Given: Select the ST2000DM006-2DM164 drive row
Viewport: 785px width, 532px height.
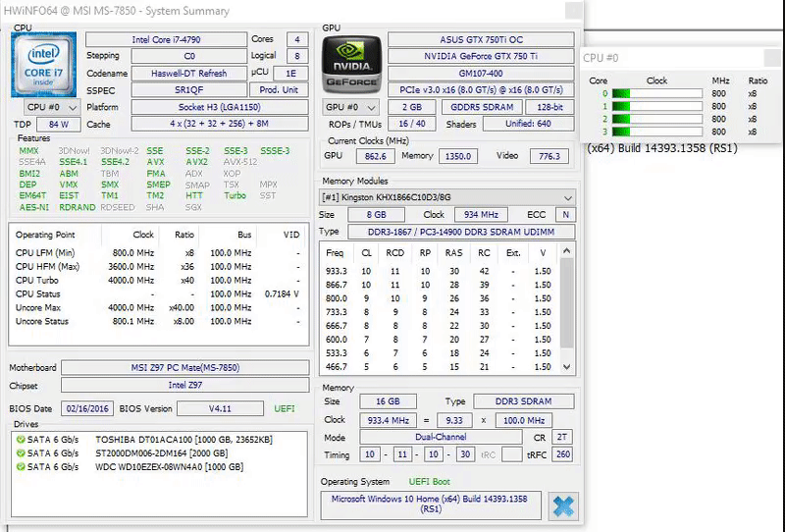Looking at the screenshot, I should tap(159, 452).
